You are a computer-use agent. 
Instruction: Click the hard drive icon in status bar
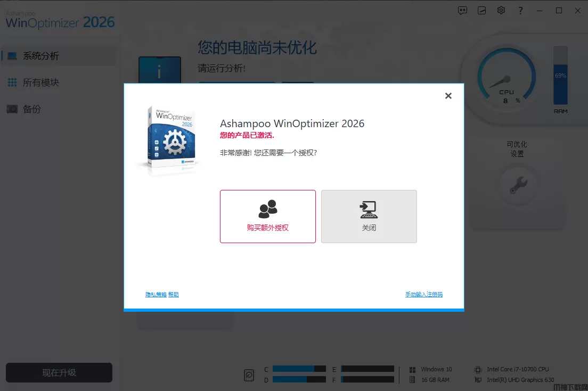coord(249,375)
